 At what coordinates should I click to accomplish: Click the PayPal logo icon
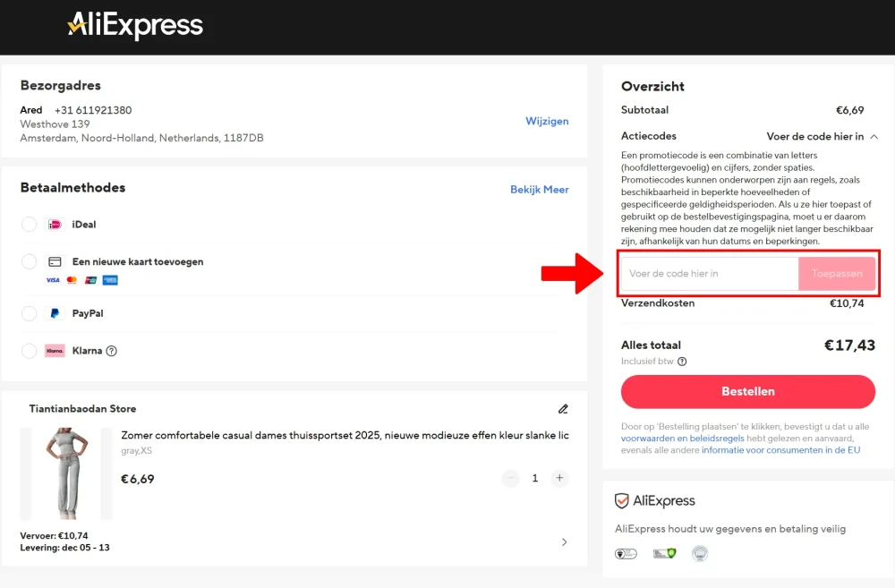[55, 313]
